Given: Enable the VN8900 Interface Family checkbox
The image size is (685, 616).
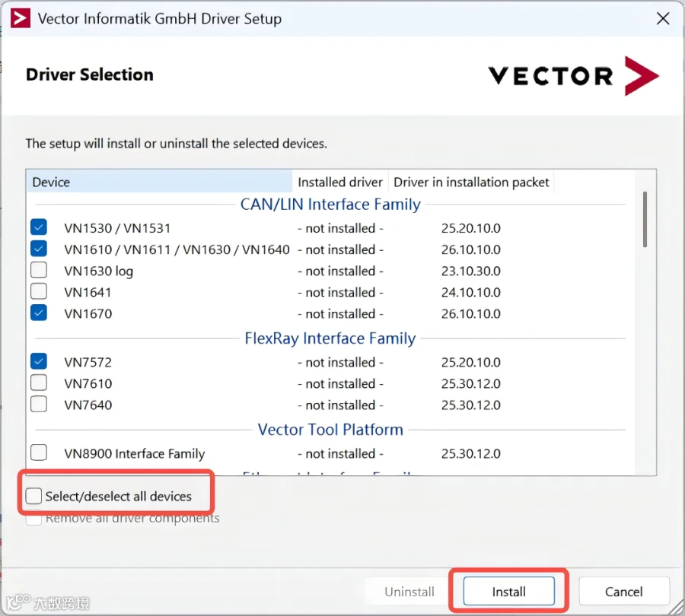Looking at the screenshot, I should tap(39, 452).
